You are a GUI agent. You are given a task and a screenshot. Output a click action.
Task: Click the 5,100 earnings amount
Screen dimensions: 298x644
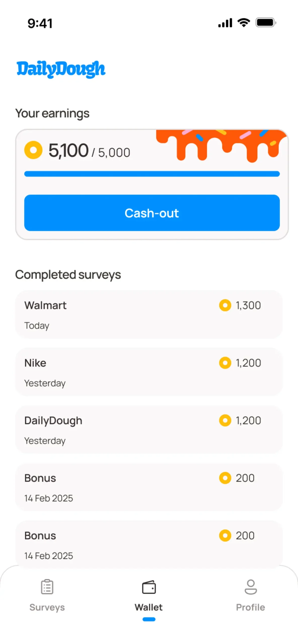[x=69, y=150]
